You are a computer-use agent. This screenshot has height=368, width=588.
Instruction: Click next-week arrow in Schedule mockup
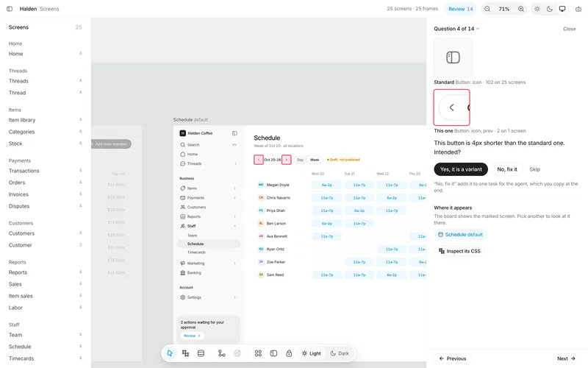287,160
